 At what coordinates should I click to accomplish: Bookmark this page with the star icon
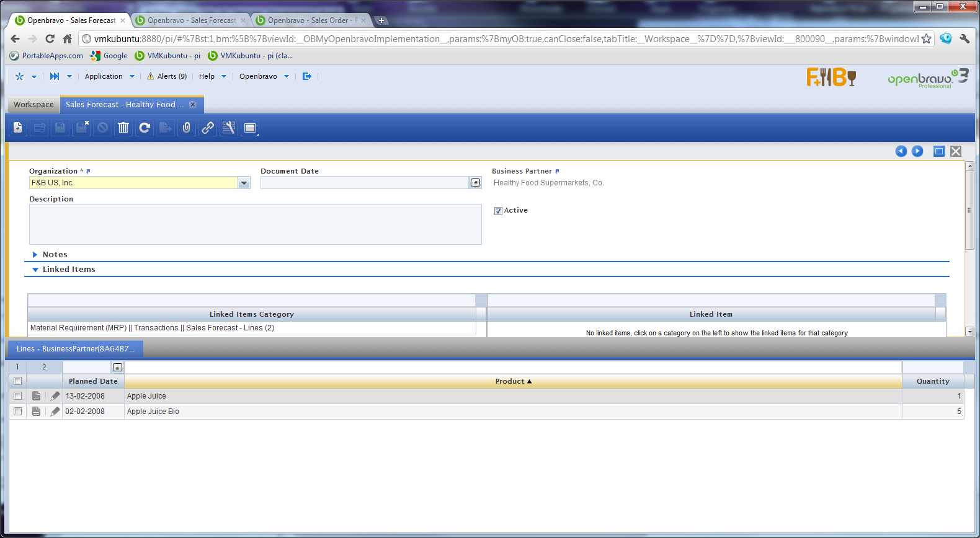[927, 38]
